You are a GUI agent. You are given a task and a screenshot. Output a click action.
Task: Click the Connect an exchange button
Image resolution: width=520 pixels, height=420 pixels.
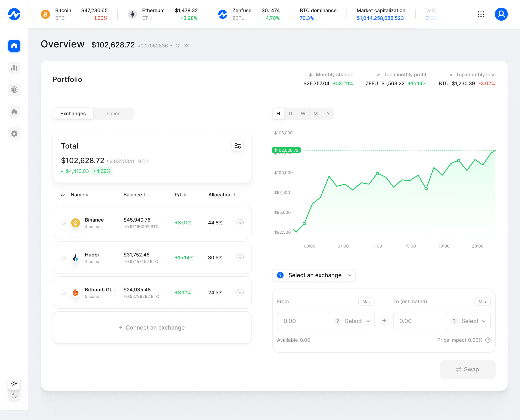point(152,327)
